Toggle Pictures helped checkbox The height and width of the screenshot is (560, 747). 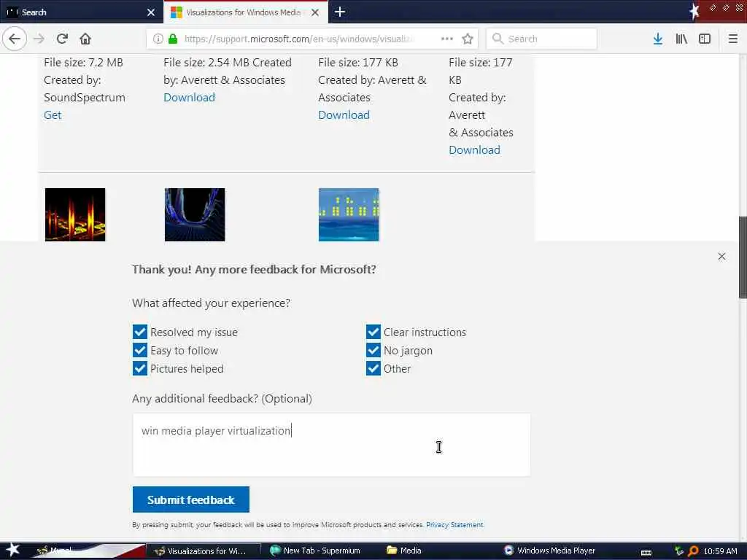(140, 368)
